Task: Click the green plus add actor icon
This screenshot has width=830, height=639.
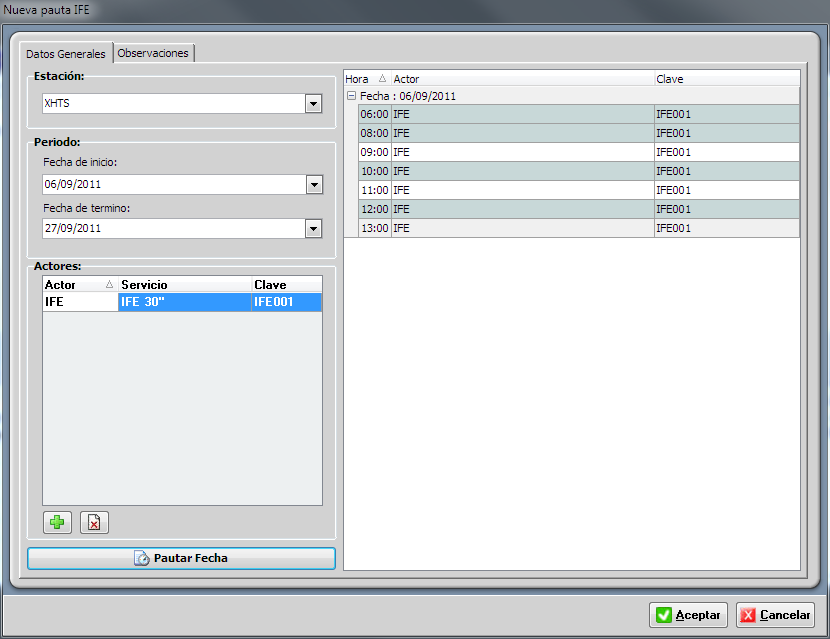Action: click(57, 522)
